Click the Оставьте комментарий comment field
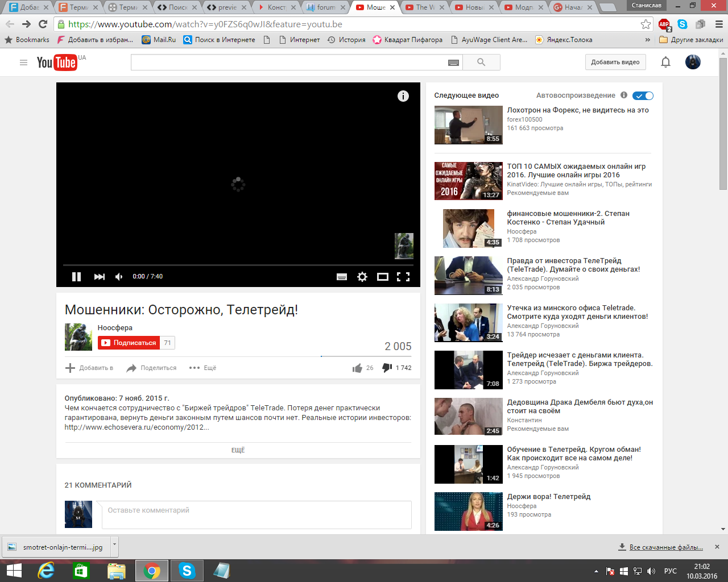728x582 pixels. click(257, 515)
